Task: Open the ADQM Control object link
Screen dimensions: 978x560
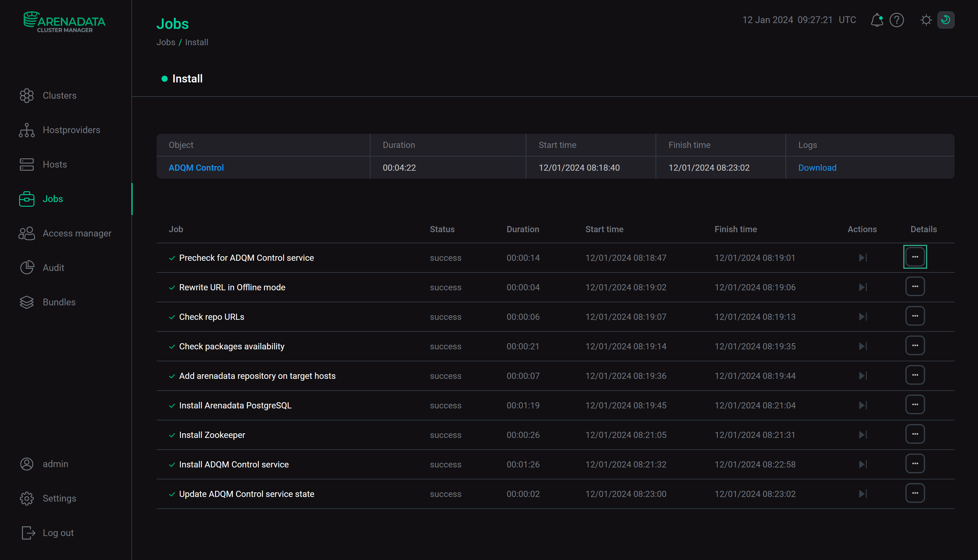Action: click(x=196, y=167)
